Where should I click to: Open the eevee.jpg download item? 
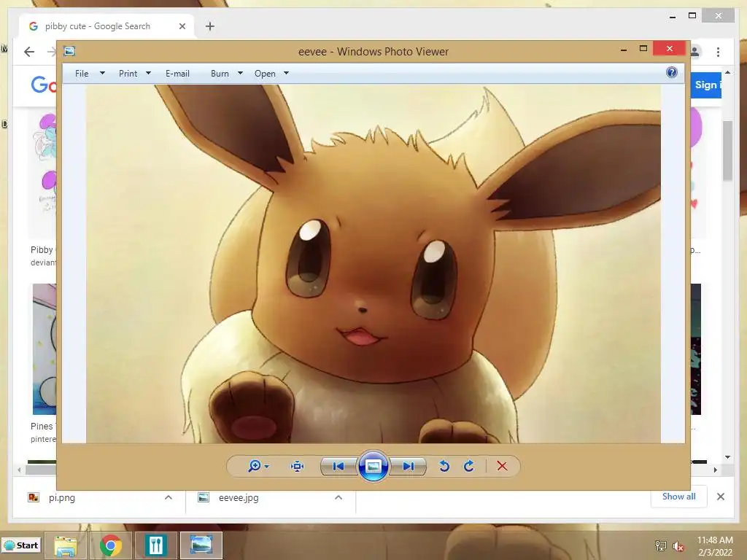click(x=239, y=497)
